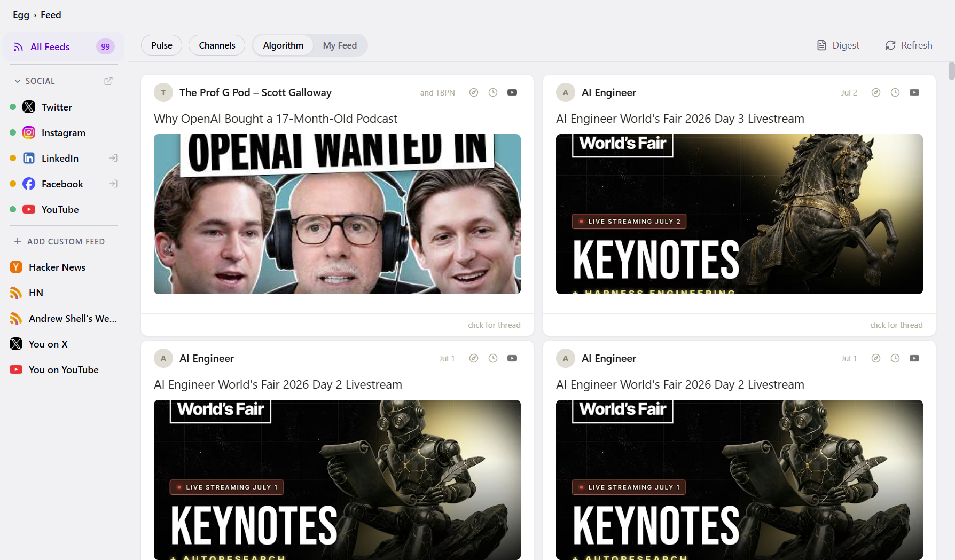Screen dimensions: 955x560
Task: Switch to the Channels tab
Action: coord(217,45)
